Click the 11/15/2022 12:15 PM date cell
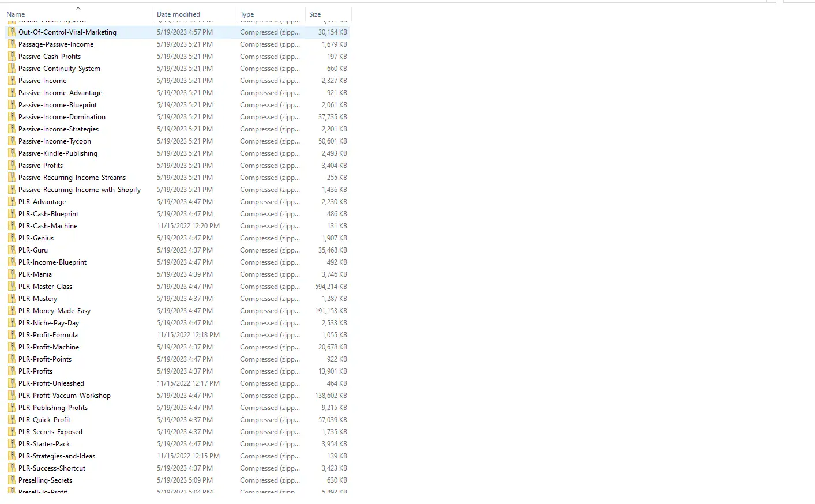The height and width of the screenshot is (504, 815). coord(188,456)
